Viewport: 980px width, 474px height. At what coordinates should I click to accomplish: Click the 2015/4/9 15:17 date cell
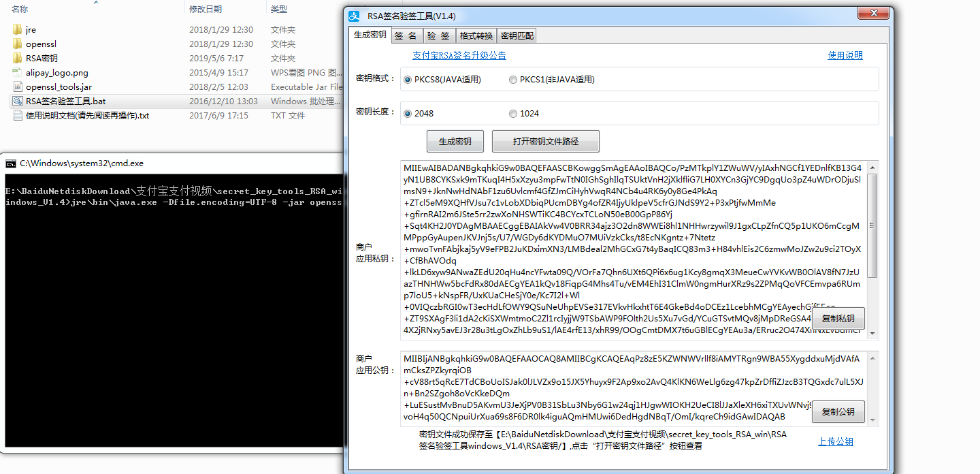point(218,73)
